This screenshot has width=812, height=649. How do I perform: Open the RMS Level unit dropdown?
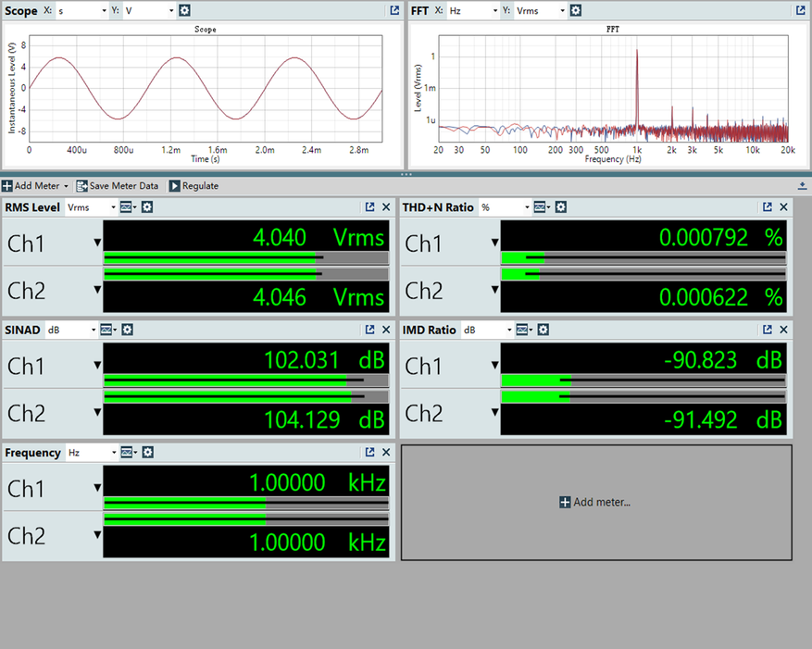[92, 207]
